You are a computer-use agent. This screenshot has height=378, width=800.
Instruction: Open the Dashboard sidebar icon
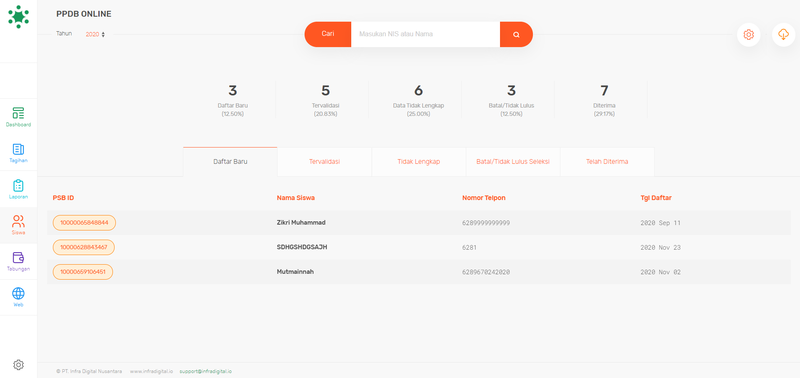[18, 117]
